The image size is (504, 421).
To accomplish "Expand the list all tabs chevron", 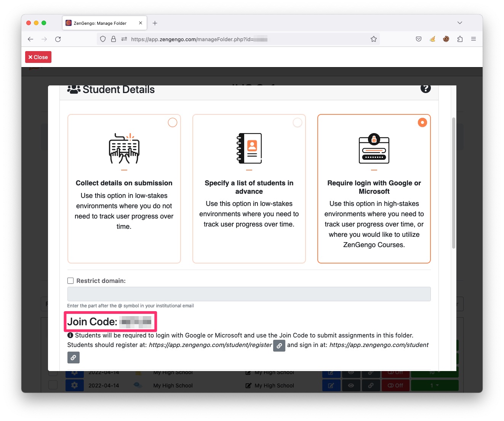I will pos(460,23).
